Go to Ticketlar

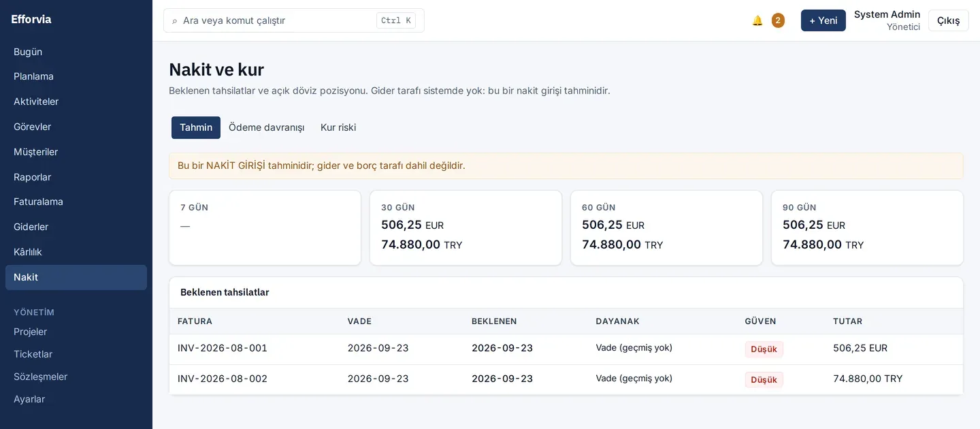[x=76, y=354]
